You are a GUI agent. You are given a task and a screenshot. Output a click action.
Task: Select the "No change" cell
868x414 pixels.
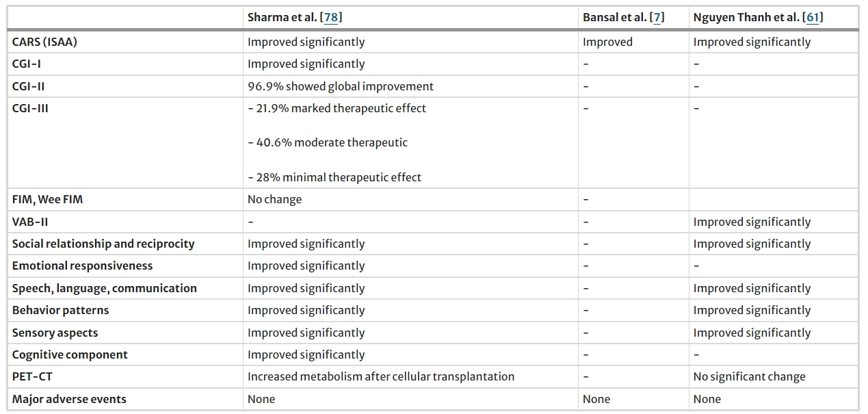tap(274, 200)
